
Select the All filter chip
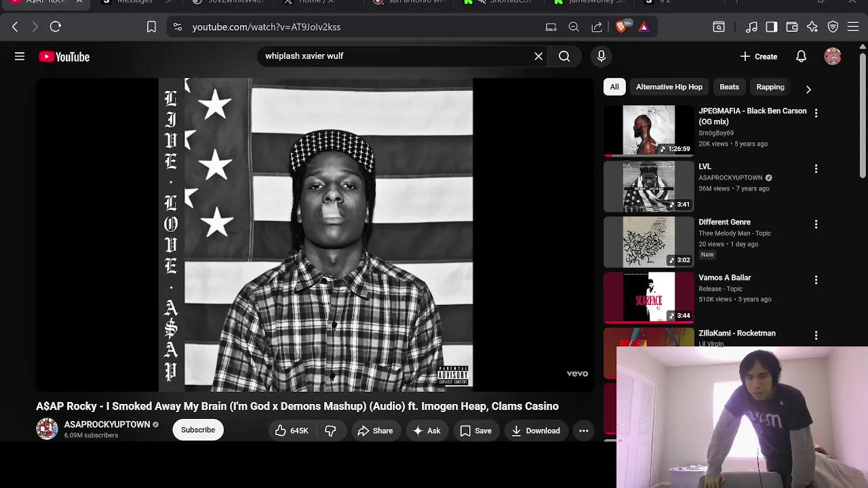614,87
